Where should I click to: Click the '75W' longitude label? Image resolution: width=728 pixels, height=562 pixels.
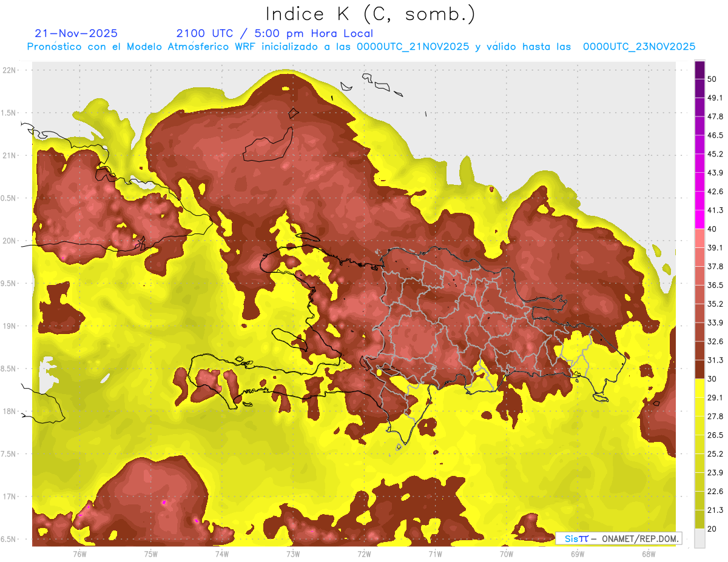pyautogui.click(x=150, y=554)
